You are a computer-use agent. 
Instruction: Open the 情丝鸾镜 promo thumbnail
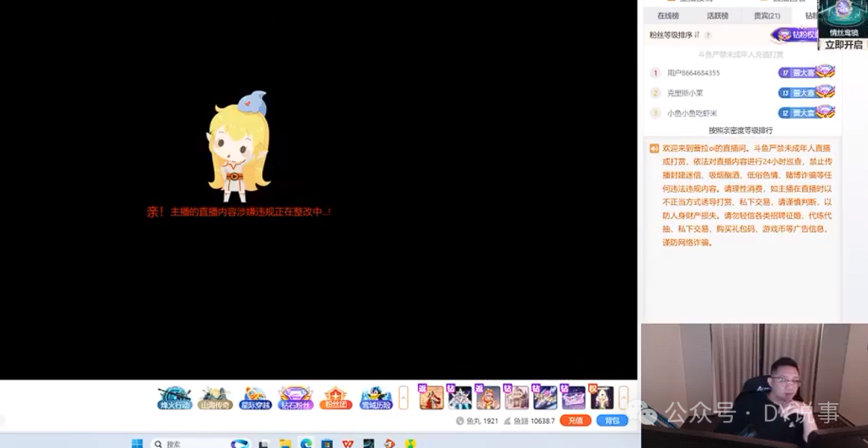pyautogui.click(x=843, y=18)
